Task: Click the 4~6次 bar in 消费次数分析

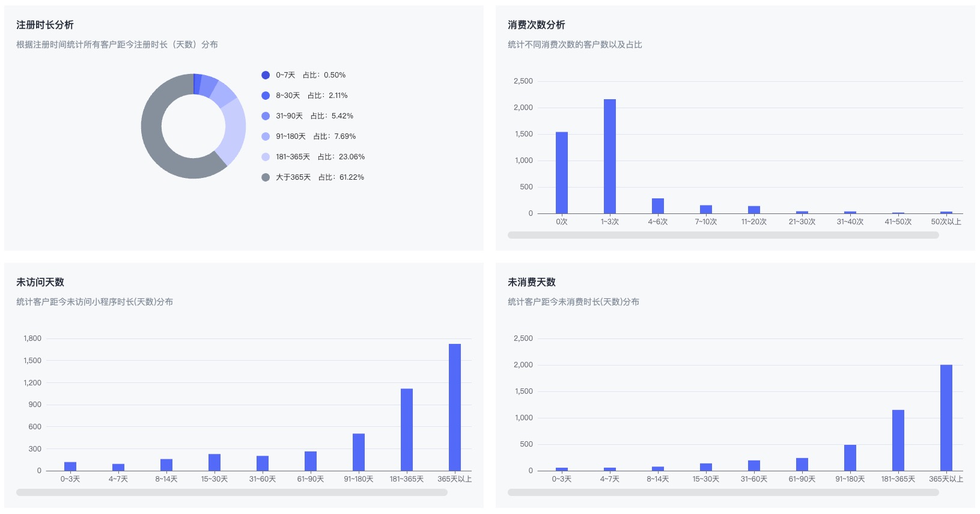Action: pyautogui.click(x=658, y=206)
